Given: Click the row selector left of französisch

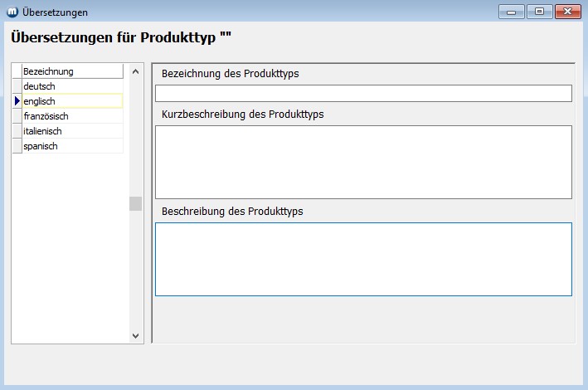Looking at the screenshot, I should tap(17, 116).
